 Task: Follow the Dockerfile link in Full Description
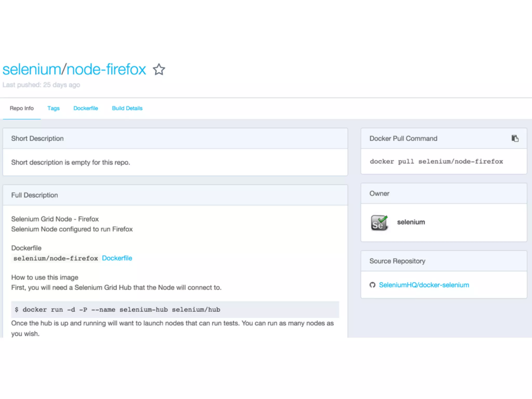pyautogui.click(x=117, y=258)
